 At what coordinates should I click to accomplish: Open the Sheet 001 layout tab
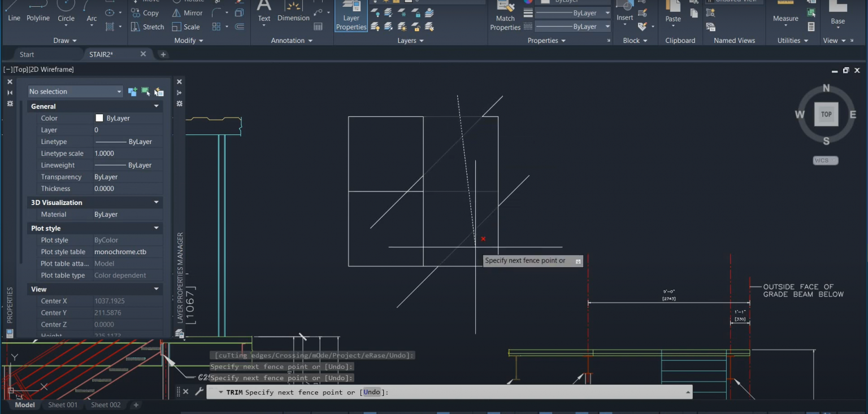[62, 404]
